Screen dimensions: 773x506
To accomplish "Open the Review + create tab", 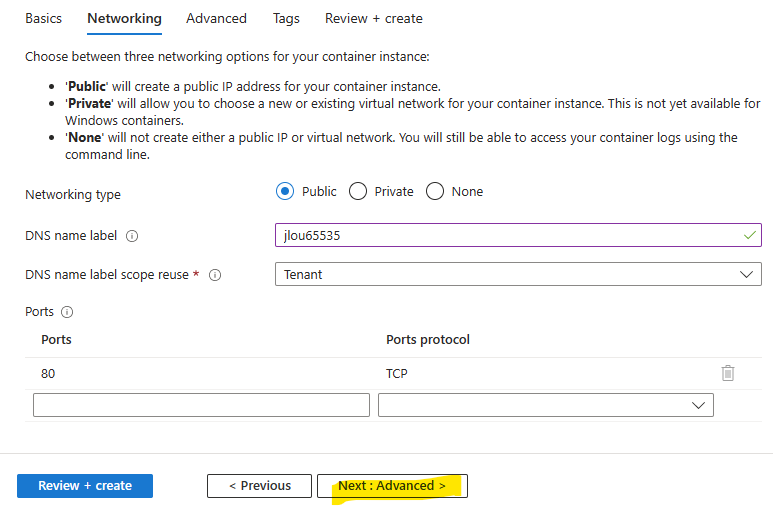I will (x=374, y=19).
